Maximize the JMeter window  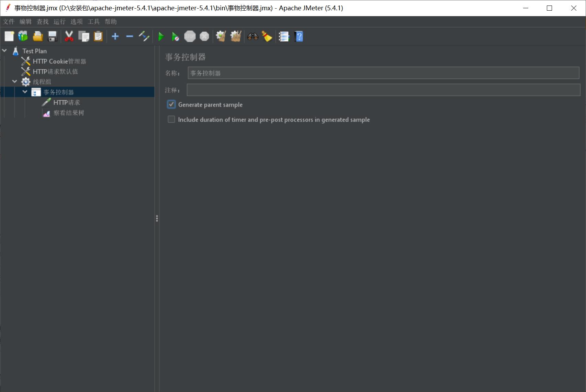549,8
